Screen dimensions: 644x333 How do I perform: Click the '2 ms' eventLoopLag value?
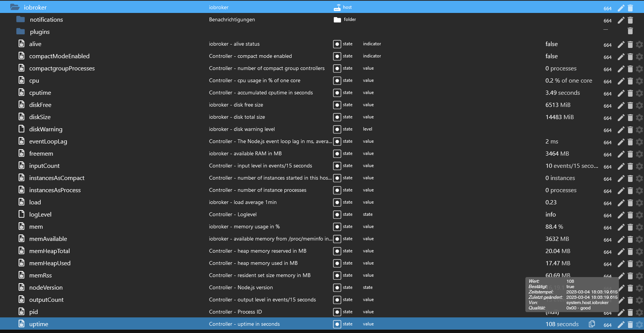[552, 141]
